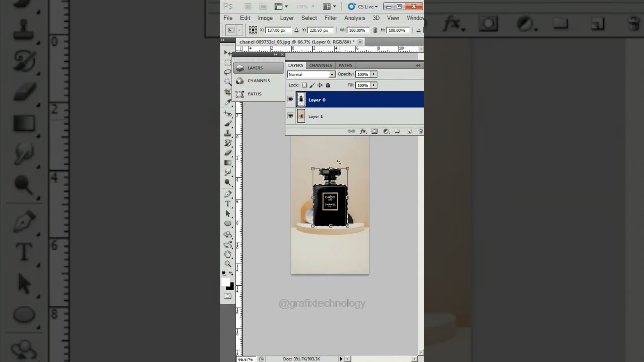This screenshot has width=644, height=362.
Task: Select the Clone Stamp tool
Action: [228, 133]
